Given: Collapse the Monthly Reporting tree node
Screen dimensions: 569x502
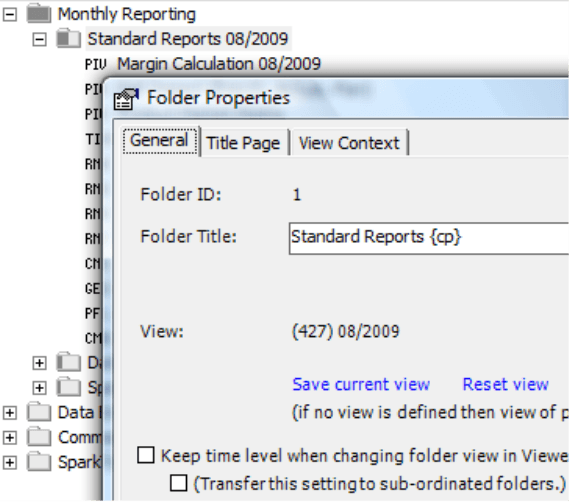Looking at the screenshot, I should pyautogui.click(x=10, y=15).
